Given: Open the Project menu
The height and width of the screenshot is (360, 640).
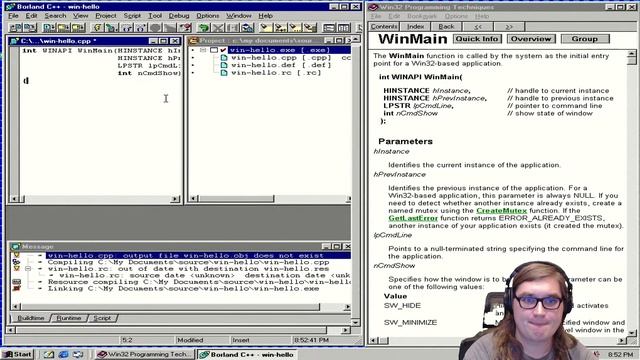Looking at the screenshot, I should tap(106, 16).
